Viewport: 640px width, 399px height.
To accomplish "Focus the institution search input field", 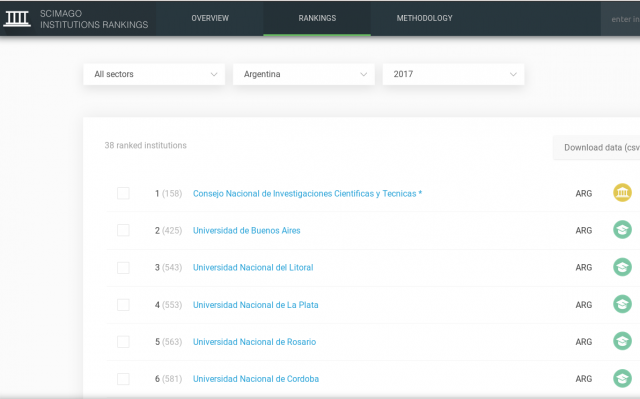I will (620, 19).
